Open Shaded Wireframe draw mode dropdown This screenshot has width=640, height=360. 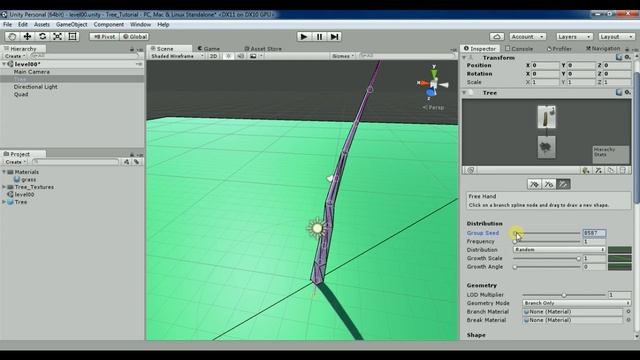[177, 56]
